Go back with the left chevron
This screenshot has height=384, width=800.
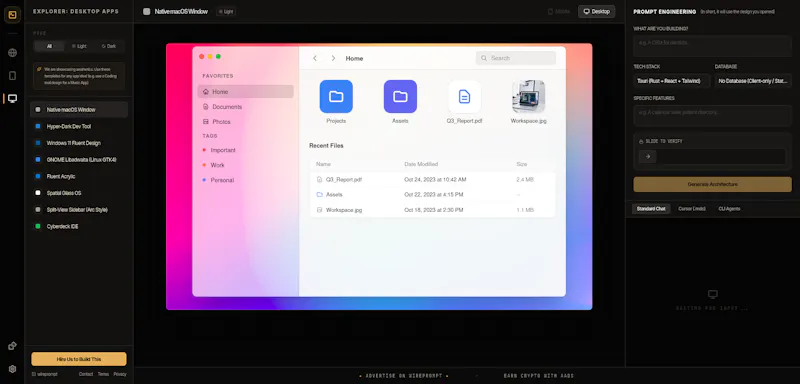315,58
